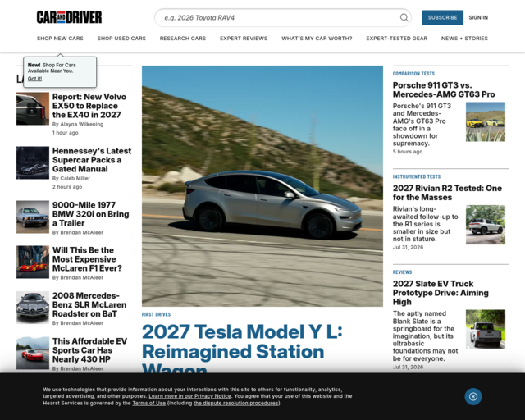Click the BMW 320i thumbnail
This screenshot has width=525, height=420.
33,217
